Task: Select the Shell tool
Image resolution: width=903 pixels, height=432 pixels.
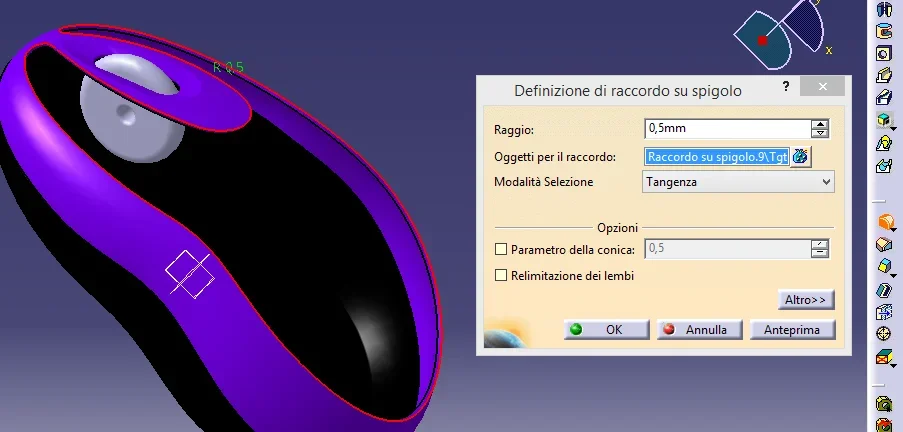Action: click(884, 290)
